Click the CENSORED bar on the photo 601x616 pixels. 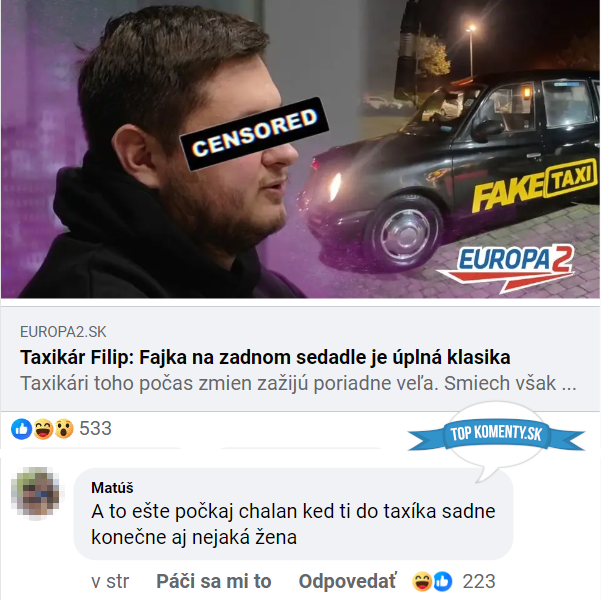click(x=254, y=134)
